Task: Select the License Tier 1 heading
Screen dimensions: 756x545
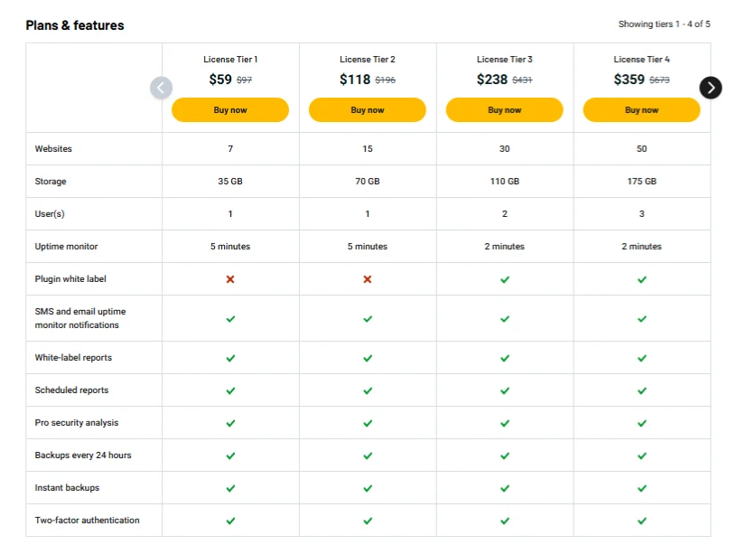Action: coord(230,60)
